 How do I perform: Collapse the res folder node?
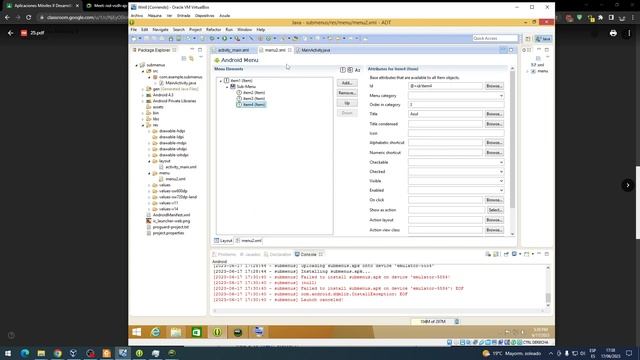pos(143,125)
